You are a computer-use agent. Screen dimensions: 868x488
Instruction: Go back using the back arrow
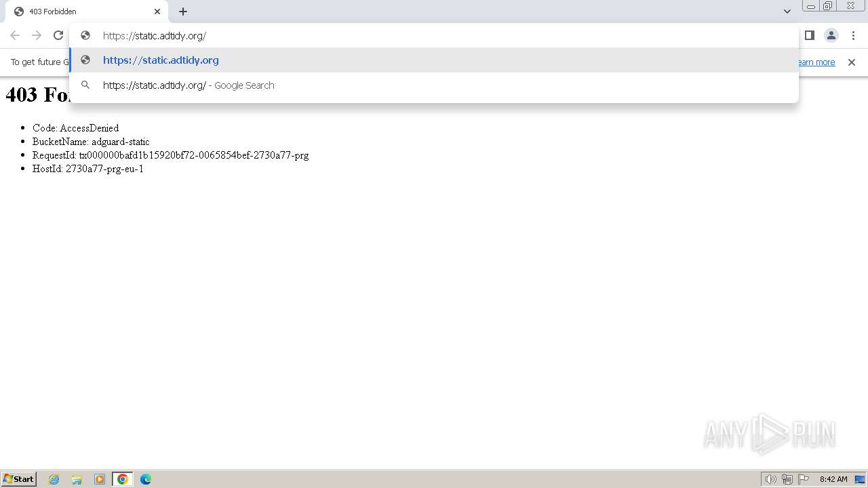point(15,35)
